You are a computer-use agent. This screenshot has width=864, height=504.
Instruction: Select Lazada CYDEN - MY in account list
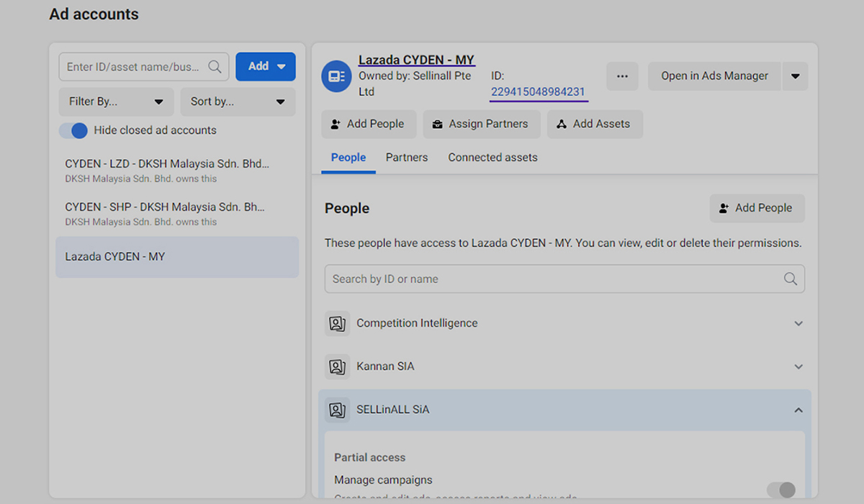177,257
